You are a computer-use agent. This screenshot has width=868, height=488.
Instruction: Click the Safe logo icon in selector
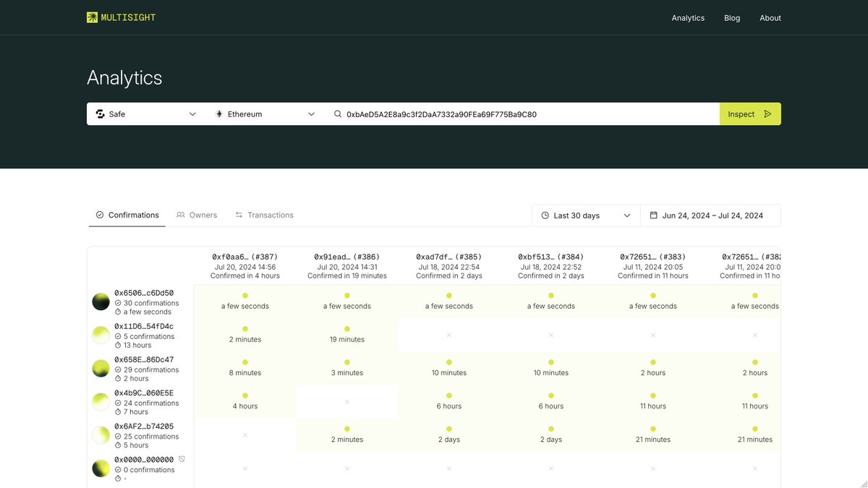pos(101,114)
